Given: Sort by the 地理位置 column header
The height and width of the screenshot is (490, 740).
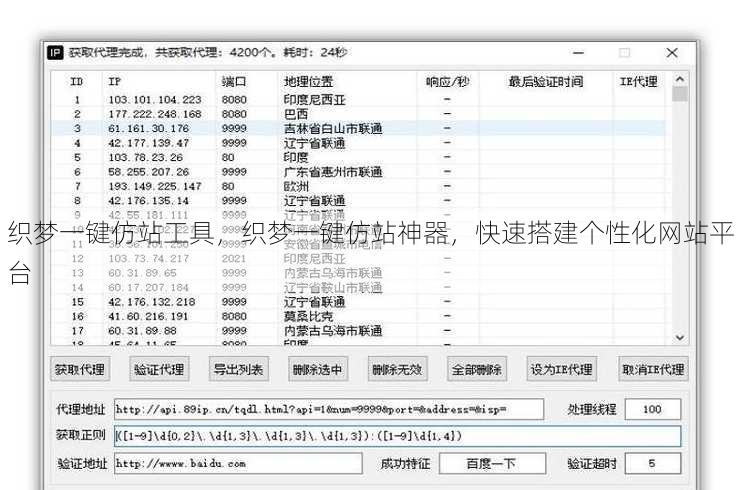Looking at the screenshot, I should [347, 82].
